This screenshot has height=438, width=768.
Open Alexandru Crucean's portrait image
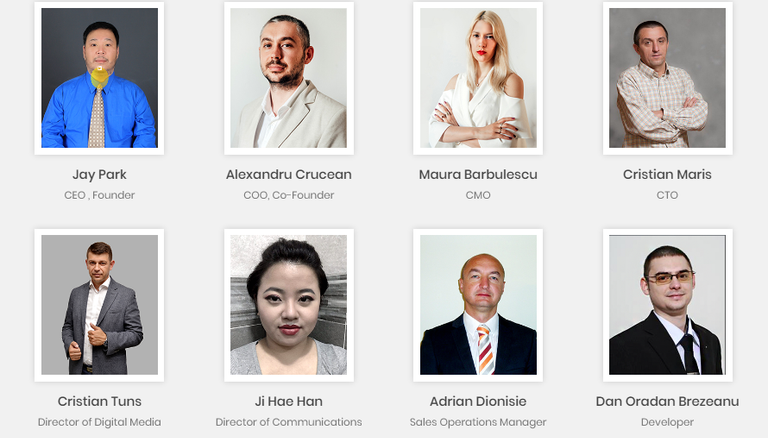[288, 78]
